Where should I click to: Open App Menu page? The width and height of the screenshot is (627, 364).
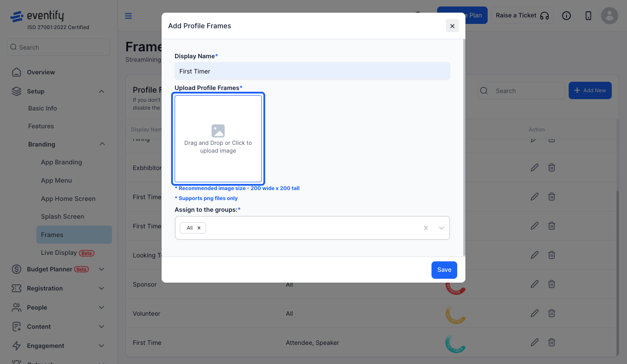(56, 180)
